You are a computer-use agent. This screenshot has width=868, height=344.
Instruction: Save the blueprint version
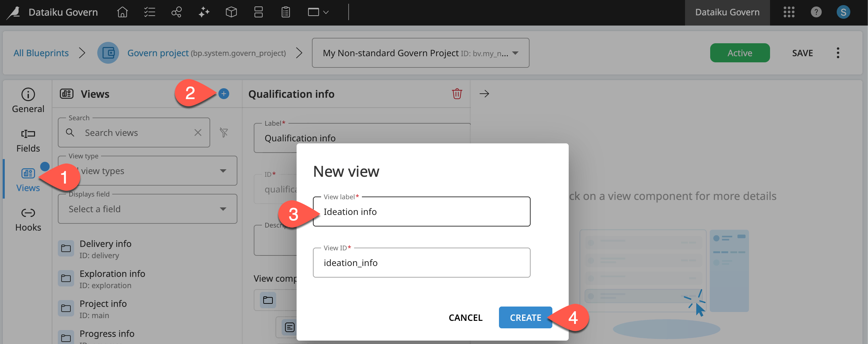pyautogui.click(x=802, y=53)
